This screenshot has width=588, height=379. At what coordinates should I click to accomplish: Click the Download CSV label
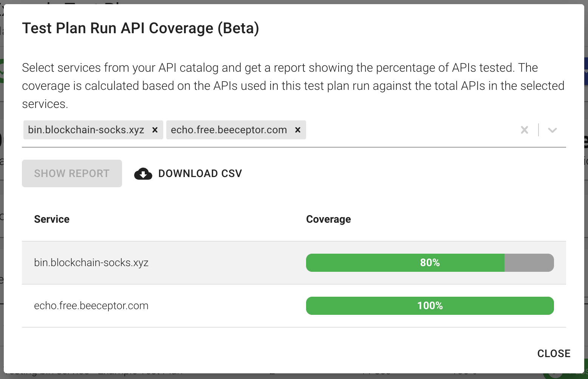200,174
